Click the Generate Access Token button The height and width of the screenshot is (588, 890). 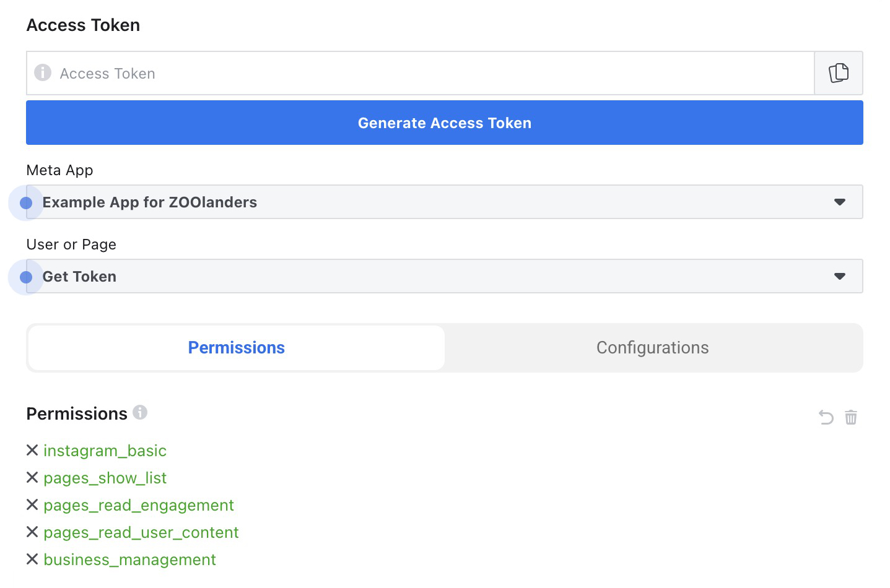pos(445,123)
